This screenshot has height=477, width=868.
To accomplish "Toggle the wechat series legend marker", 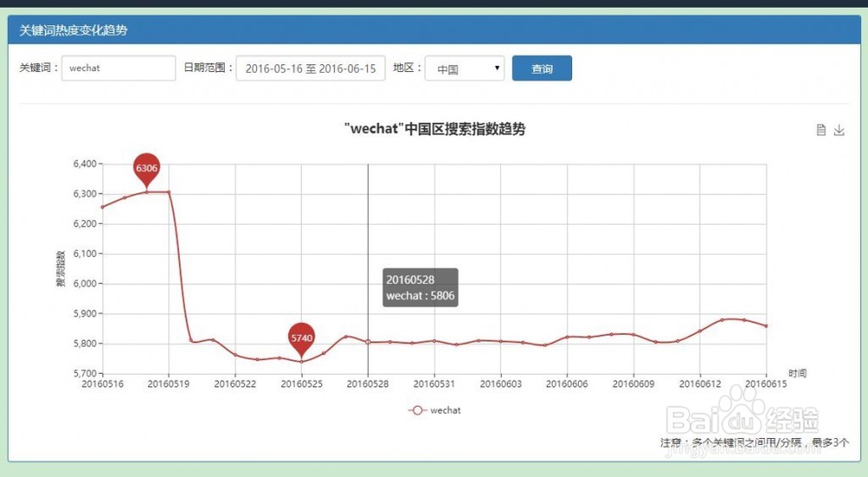I will tap(418, 410).
